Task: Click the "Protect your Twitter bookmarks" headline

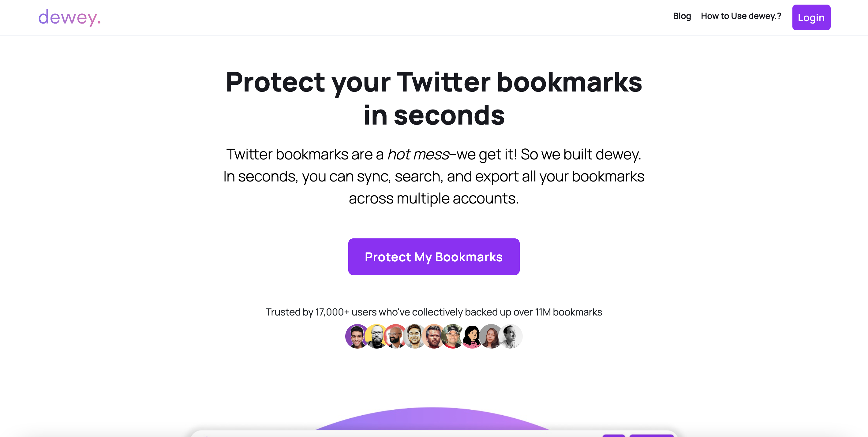Action: [x=434, y=82]
